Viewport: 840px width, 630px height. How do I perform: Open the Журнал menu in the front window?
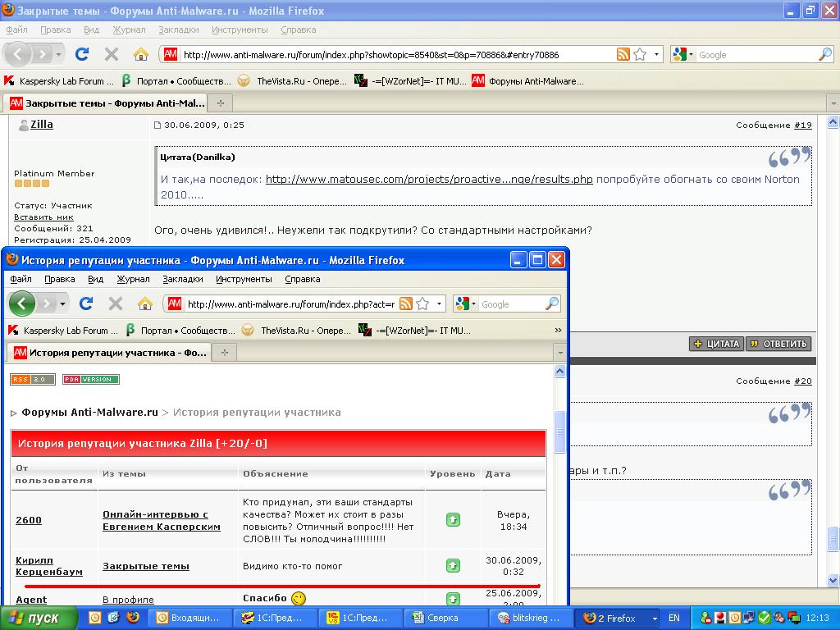[x=134, y=279]
